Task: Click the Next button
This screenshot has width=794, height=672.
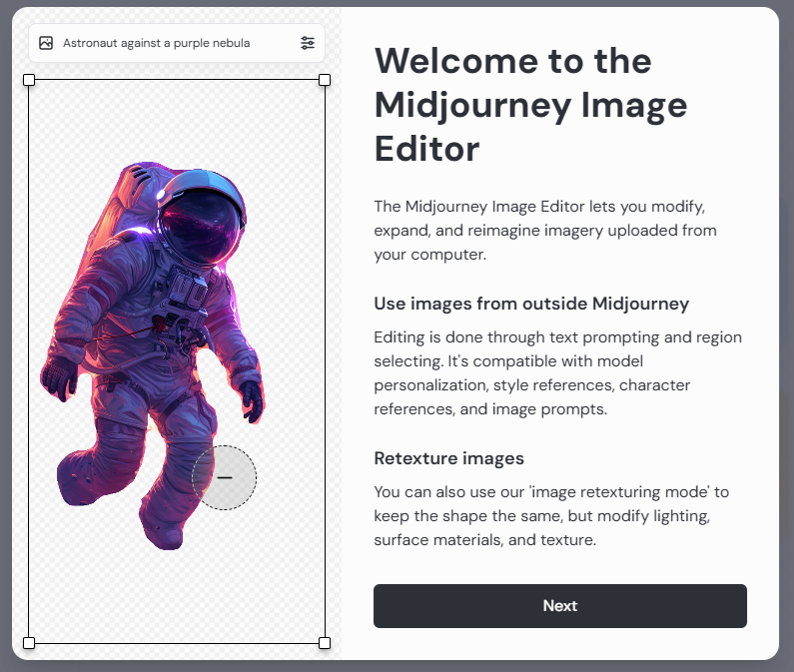Action: click(560, 606)
